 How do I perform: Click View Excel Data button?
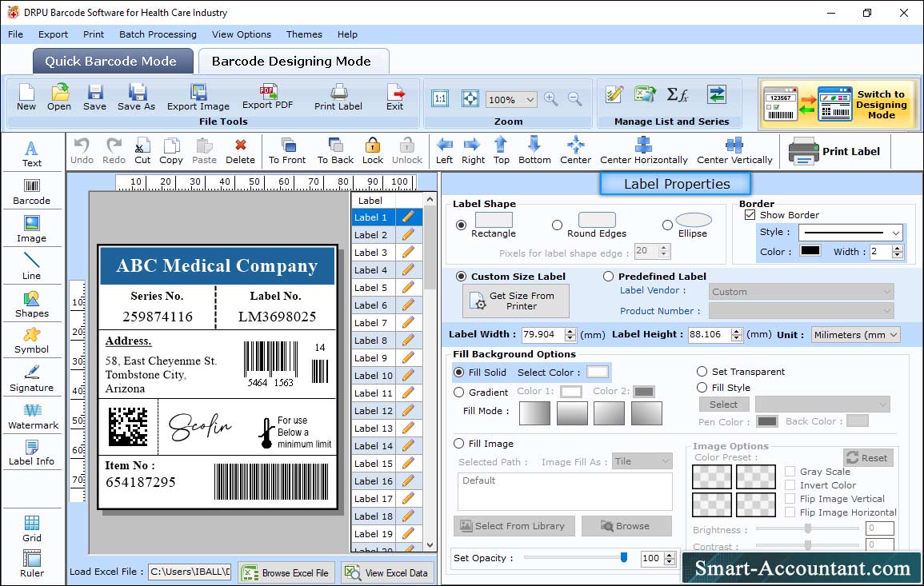387,572
